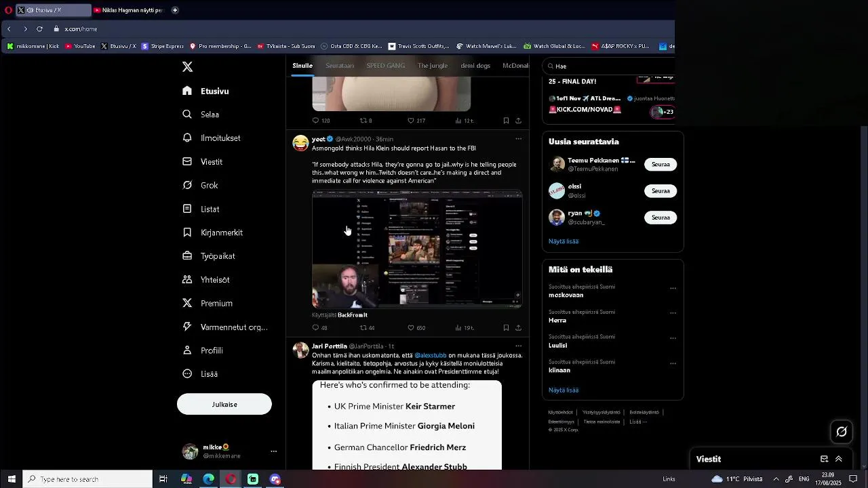Open @alexstubb mention link

tap(431, 355)
